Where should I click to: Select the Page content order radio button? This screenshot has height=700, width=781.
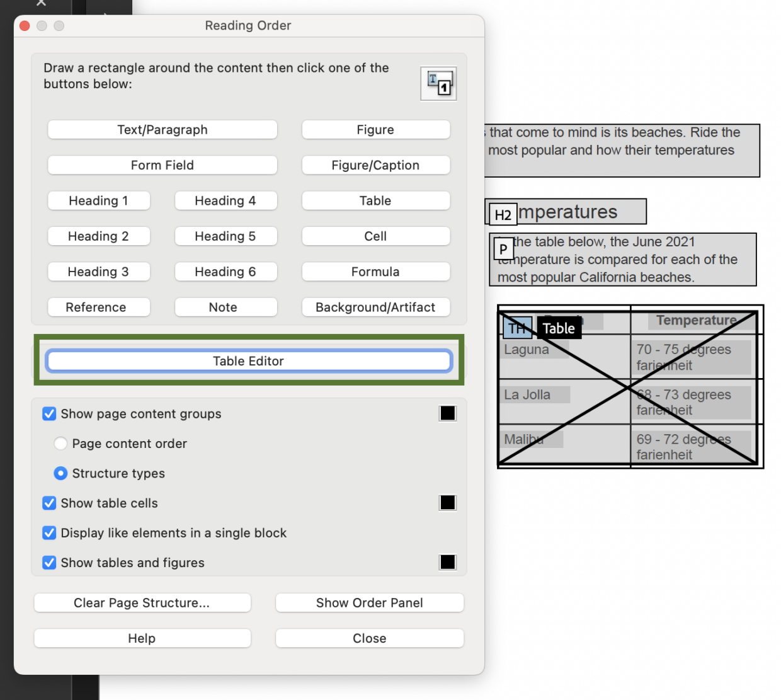click(x=60, y=444)
